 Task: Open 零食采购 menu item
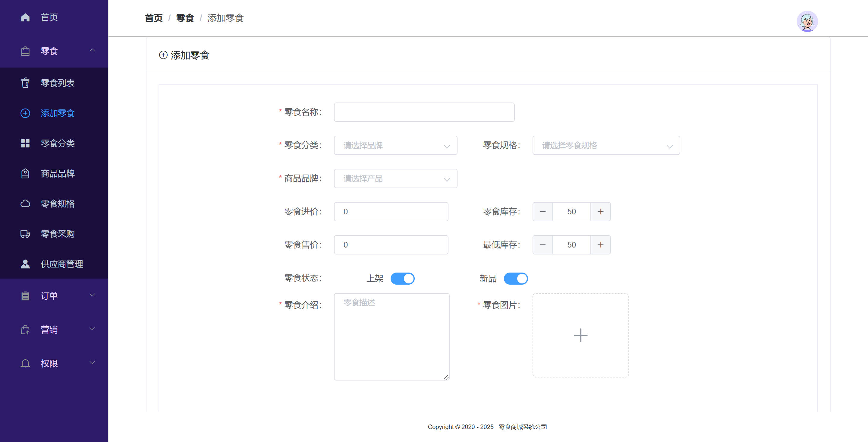tap(54, 234)
